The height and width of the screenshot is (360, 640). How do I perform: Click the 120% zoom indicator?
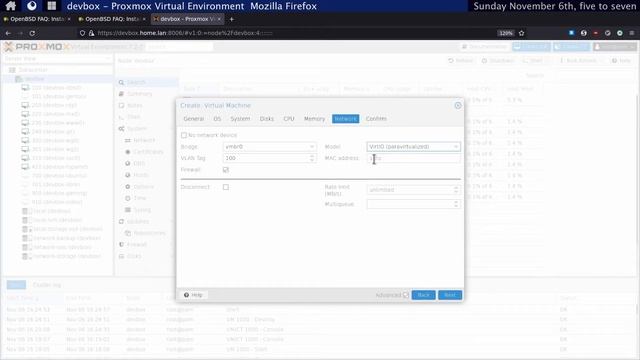506,33
